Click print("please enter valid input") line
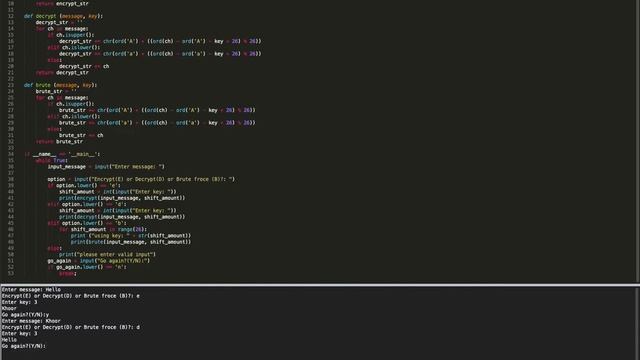 [107, 255]
